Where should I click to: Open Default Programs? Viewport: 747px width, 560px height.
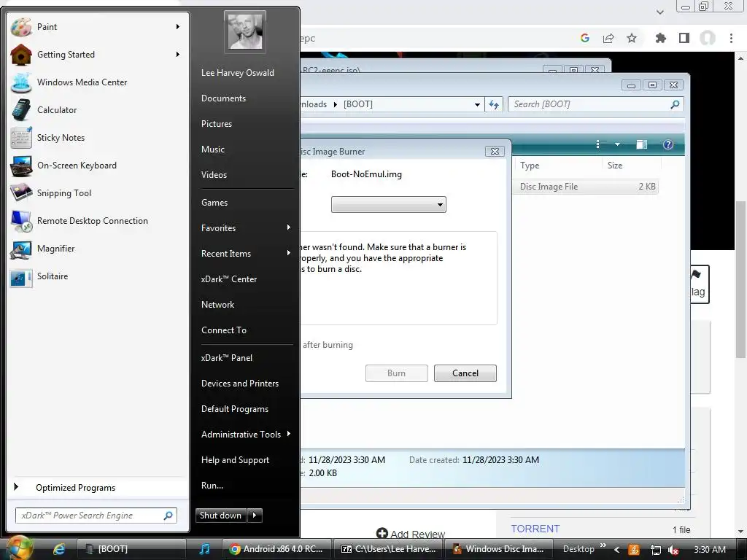point(234,409)
